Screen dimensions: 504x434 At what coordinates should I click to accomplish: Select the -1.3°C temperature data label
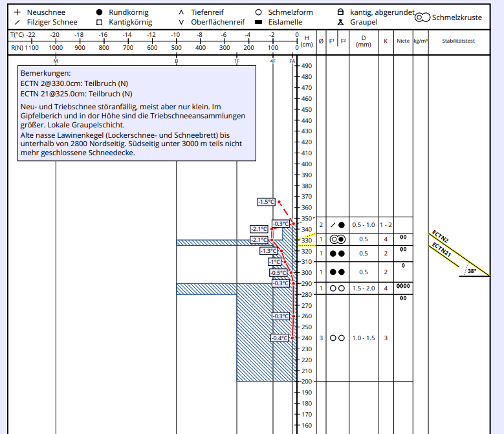[x=268, y=251]
